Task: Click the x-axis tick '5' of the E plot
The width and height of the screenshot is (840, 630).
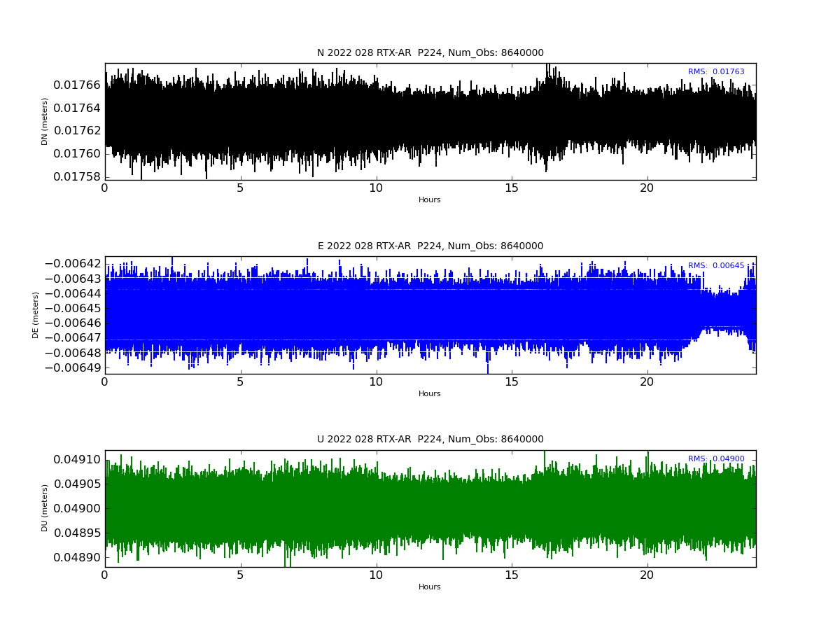Action: (240, 382)
